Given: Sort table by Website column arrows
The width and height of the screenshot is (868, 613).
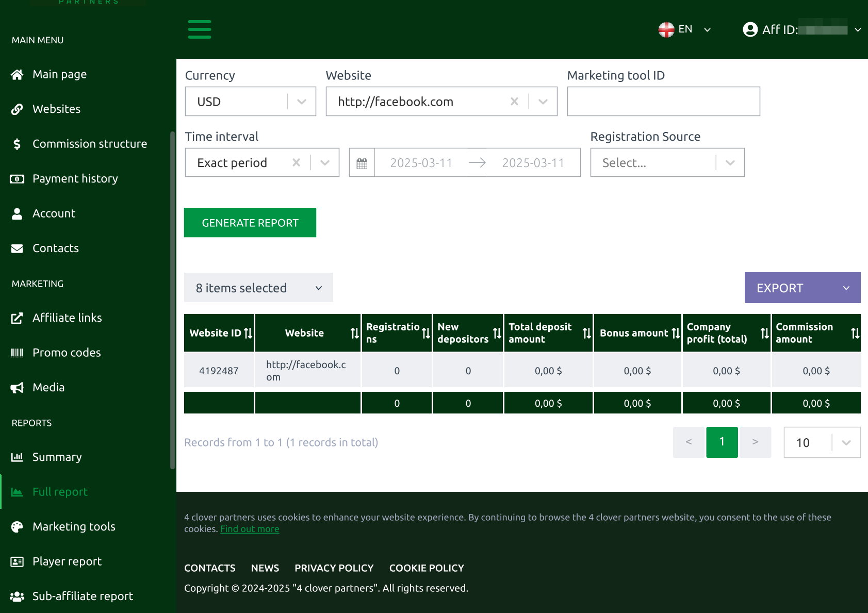Looking at the screenshot, I should point(355,333).
